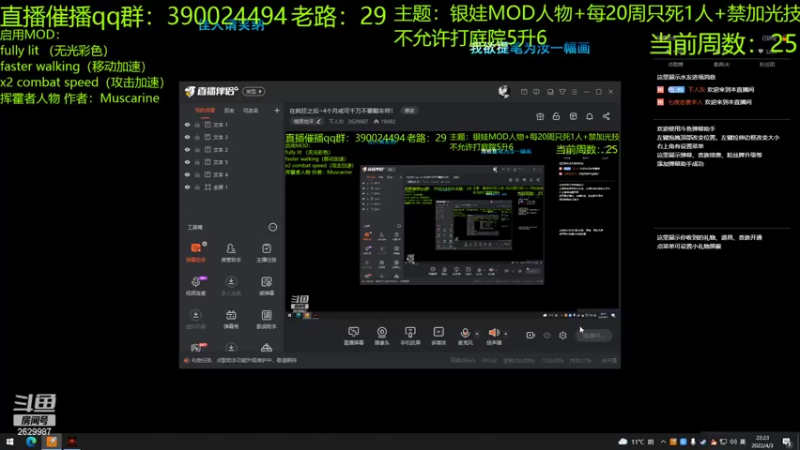Toggle lock on 文本 3 layer
Screen dimensions: 800x450
[x=197, y=137]
